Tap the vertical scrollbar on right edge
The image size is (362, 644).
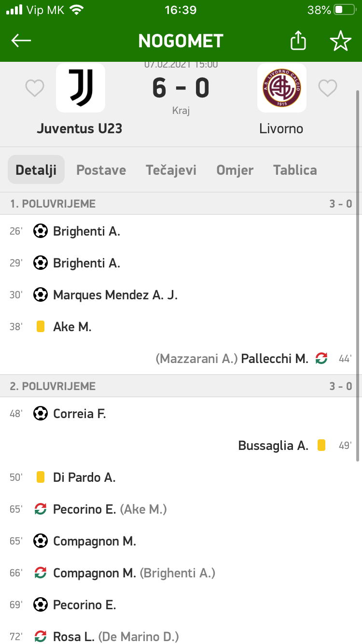(358, 275)
